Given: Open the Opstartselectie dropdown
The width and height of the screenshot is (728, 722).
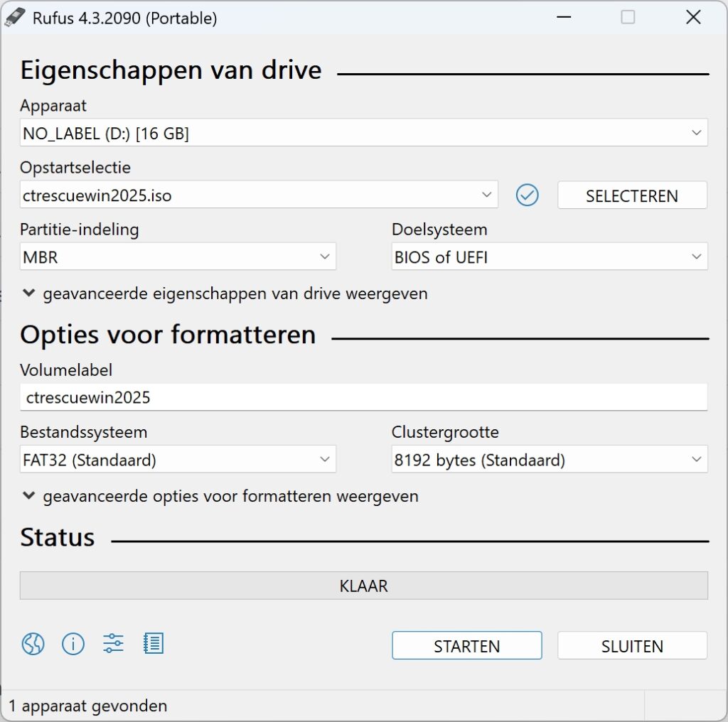Looking at the screenshot, I should [x=259, y=195].
